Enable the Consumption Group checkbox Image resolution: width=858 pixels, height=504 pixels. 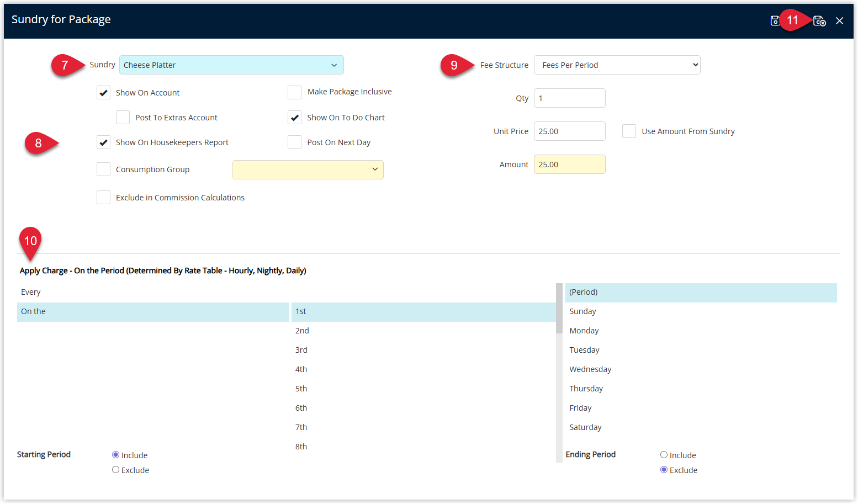point(103,169)
